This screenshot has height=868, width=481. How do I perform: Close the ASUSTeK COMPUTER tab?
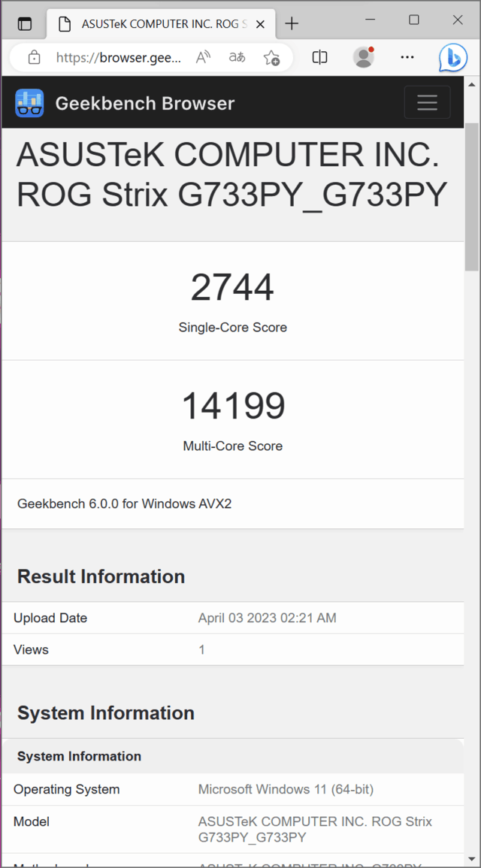(259, 23)
